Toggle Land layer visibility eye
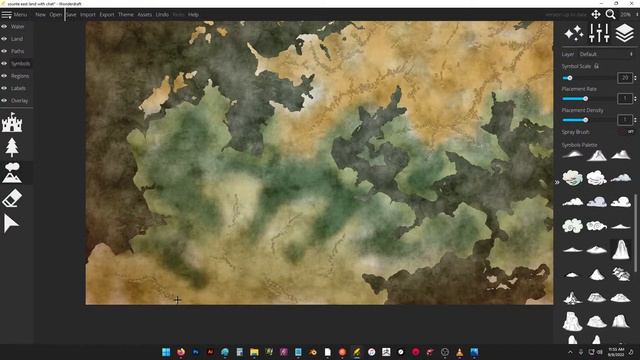The image size is (640, 360). (x=4, y=39)
